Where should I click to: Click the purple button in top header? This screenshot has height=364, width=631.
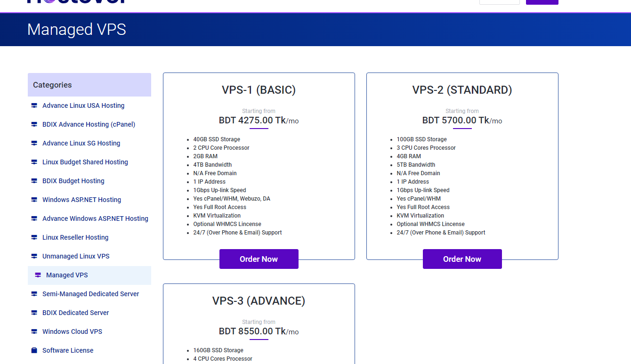[x=542, y=2]
